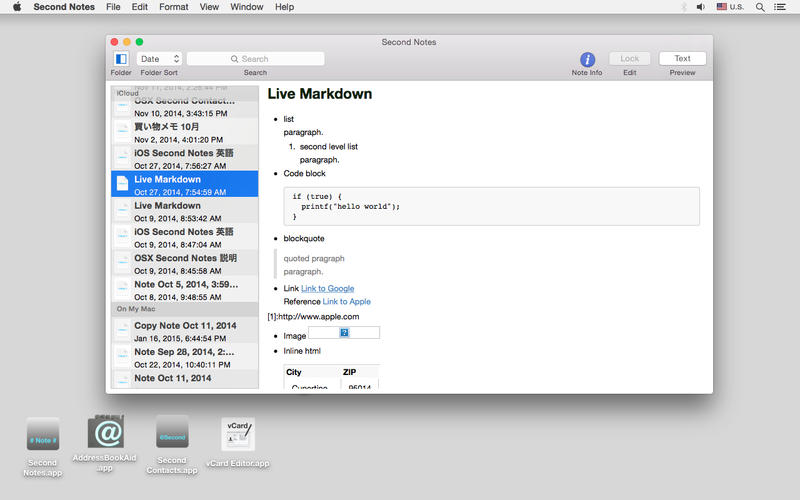Open the Format menu

pyautogui.click(x=173, y=7)
